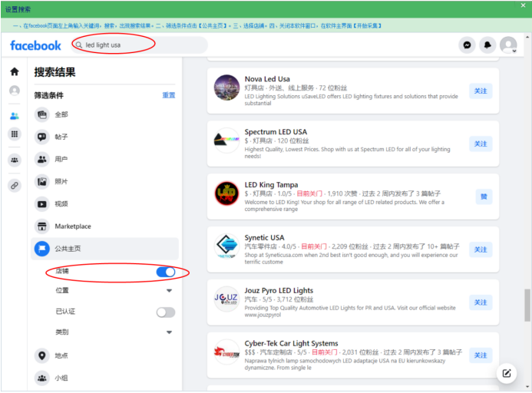The width and height of the screenshot is (532, 393).
Task: Open Synetic USA logo thumbnail
Action: pyautogui.click(x=226, y=246)
